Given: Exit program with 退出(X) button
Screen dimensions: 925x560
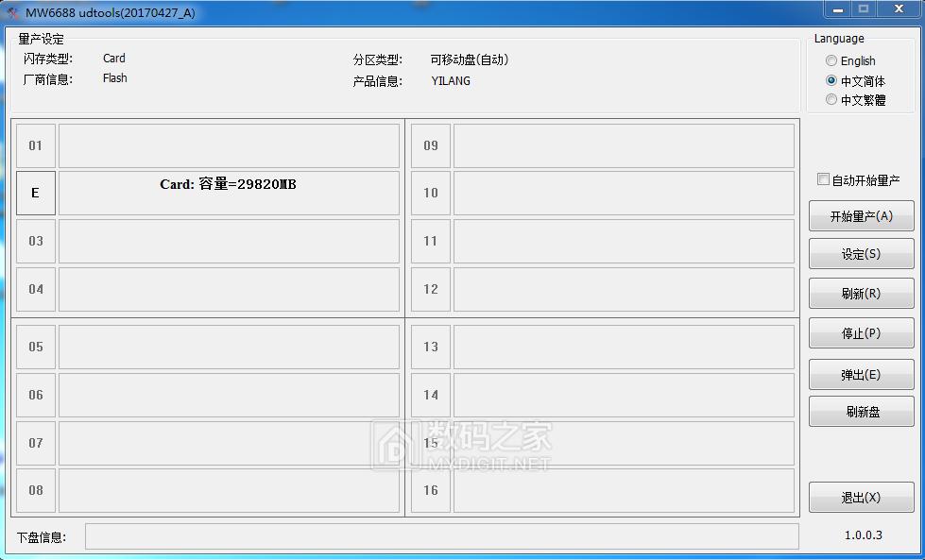Looking at the screenshot, I should (861, 498).
